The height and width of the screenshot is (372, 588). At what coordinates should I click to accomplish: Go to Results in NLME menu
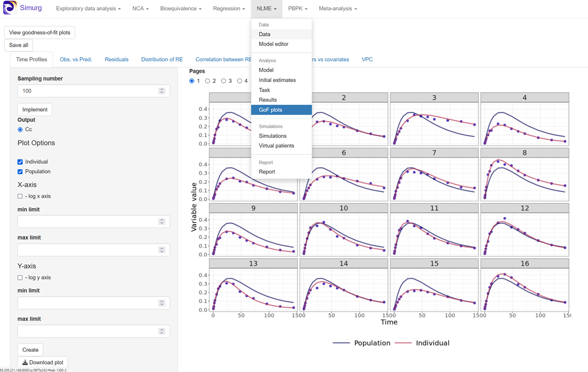(281, 100)
